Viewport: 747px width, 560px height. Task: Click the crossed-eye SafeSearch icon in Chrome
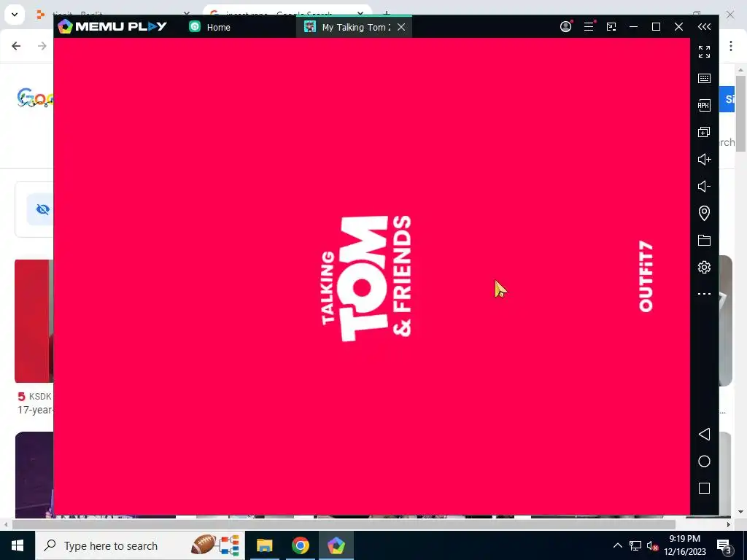42,209
